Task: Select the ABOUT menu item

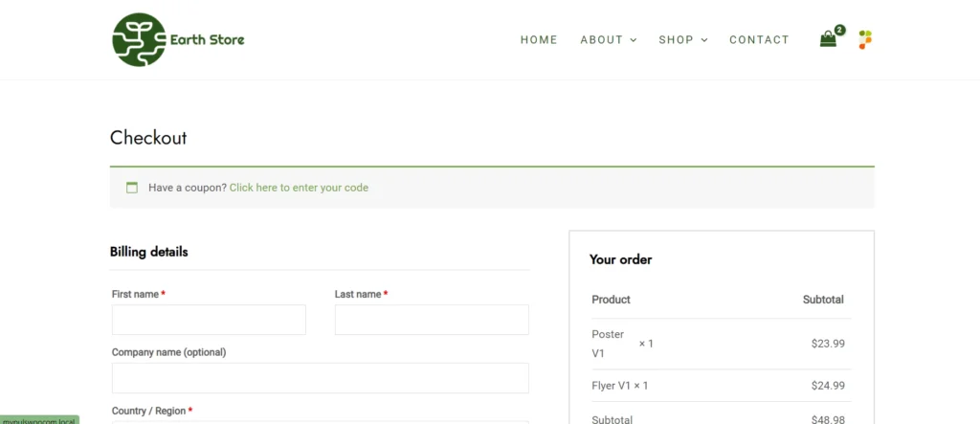Action: coord(601,39)
